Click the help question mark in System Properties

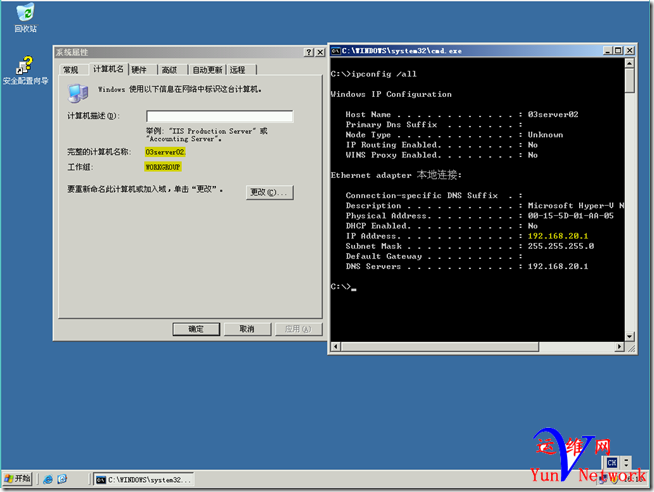[309, 52]
